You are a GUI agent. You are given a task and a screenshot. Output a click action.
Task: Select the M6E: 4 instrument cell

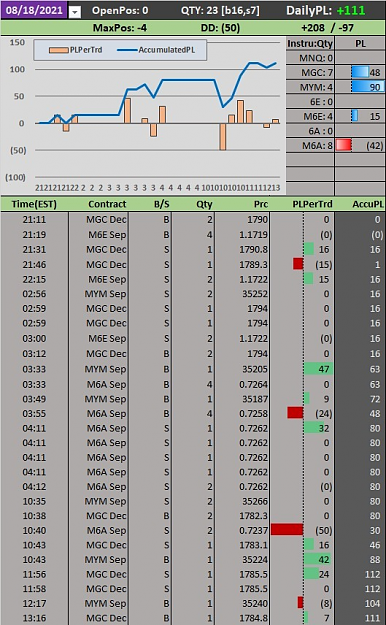pos(310,116)
